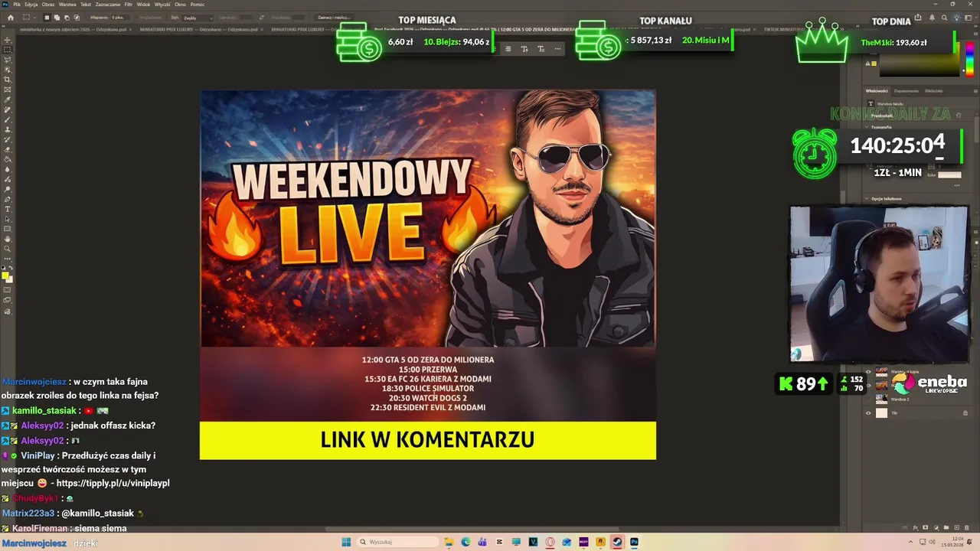Open the Plik menu

point(17,5)
